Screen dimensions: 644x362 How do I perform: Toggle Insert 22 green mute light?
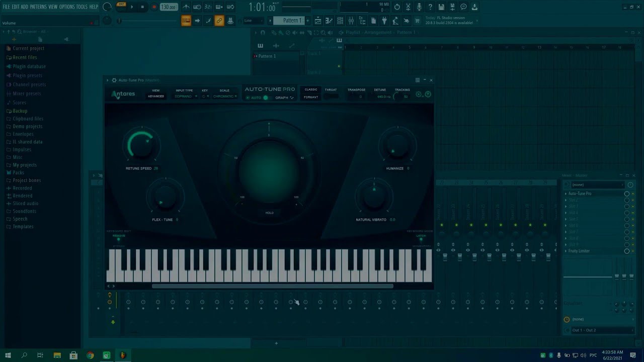442,225
